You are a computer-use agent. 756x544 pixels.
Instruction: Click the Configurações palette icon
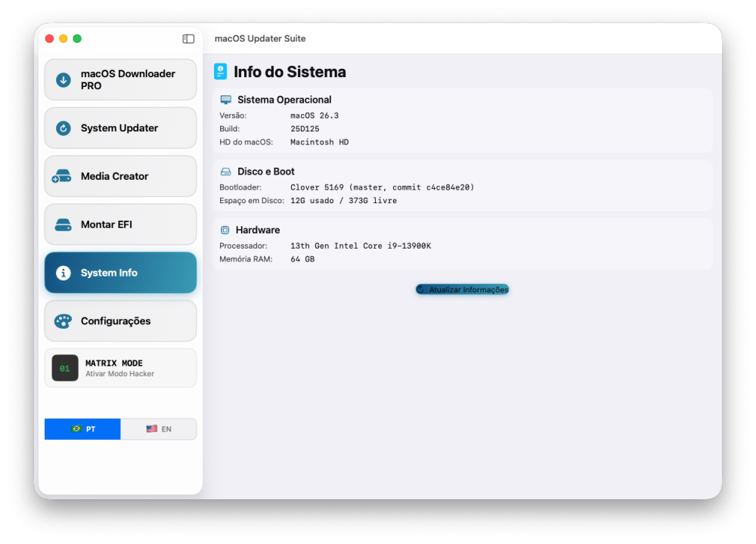(x=64, y=321)
